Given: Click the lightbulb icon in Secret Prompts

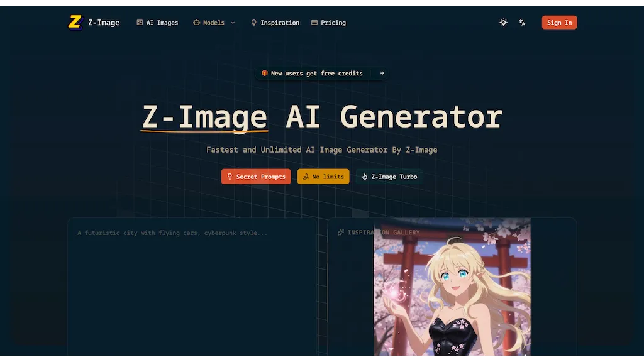Looking at the screenshot, I should [x=230, y=177].
